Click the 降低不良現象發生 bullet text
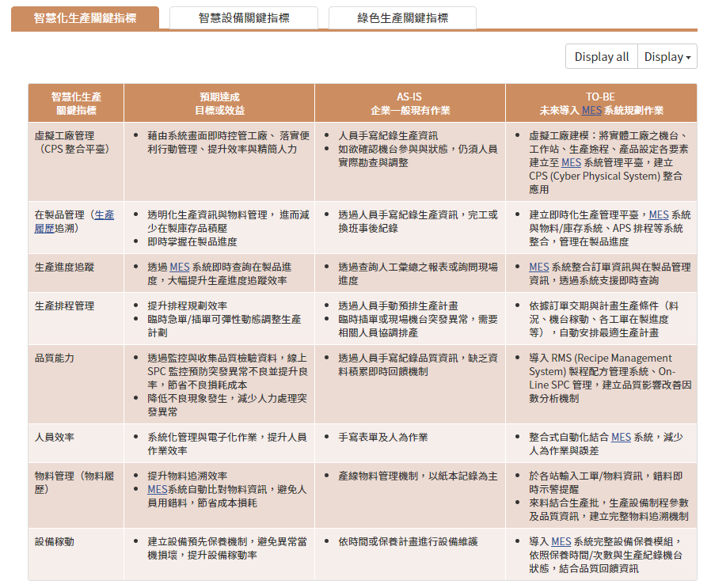Viewport: 711px width, 588px height. [227, 405]
